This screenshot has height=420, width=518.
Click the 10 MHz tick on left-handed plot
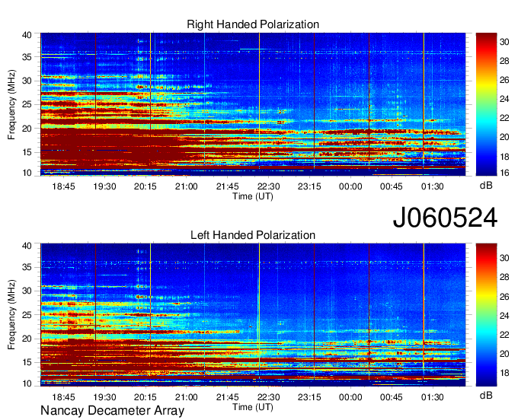pyautogui.click(x=27, y=383)
